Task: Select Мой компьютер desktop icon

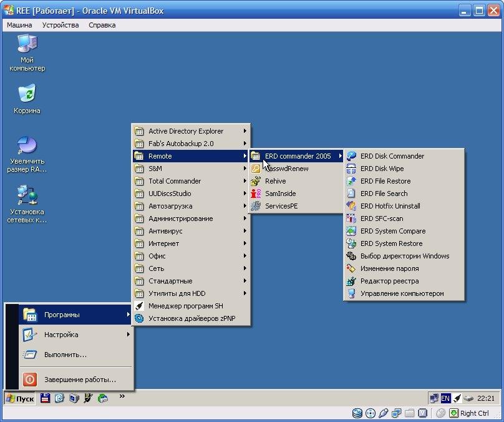Action: click(x=27, y=52)
